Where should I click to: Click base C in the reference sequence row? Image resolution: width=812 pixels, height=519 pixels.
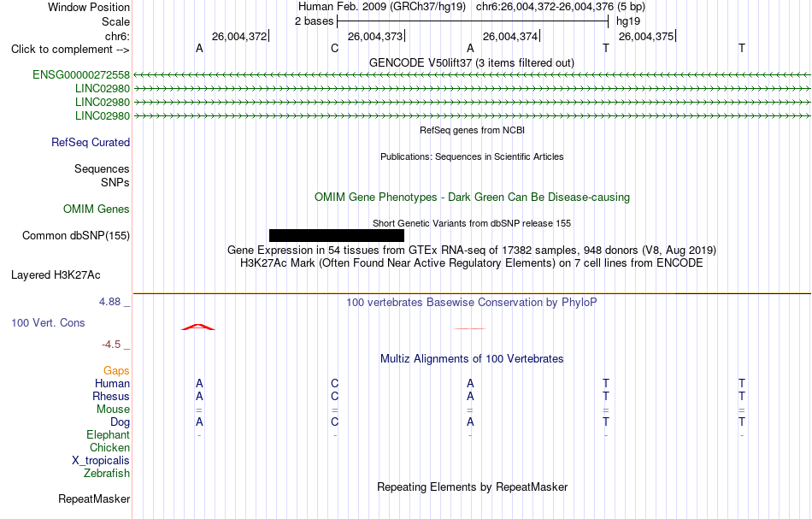coord(334,48)
